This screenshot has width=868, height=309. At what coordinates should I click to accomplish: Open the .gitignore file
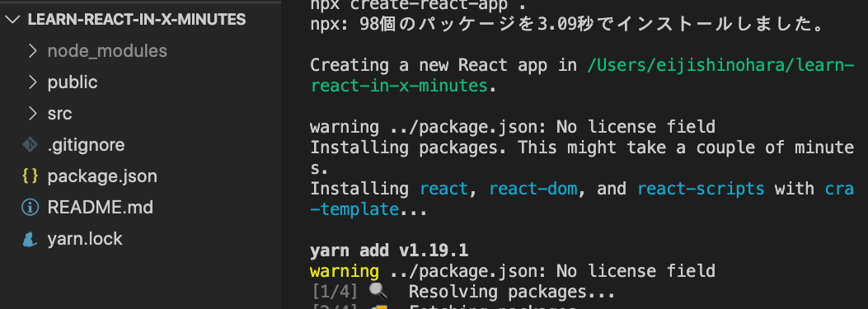(x=86, y=145)
